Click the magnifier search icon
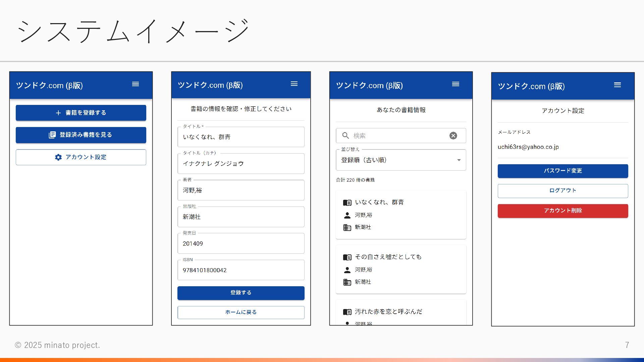Viewport: 644px width, 362px height. 345,136
